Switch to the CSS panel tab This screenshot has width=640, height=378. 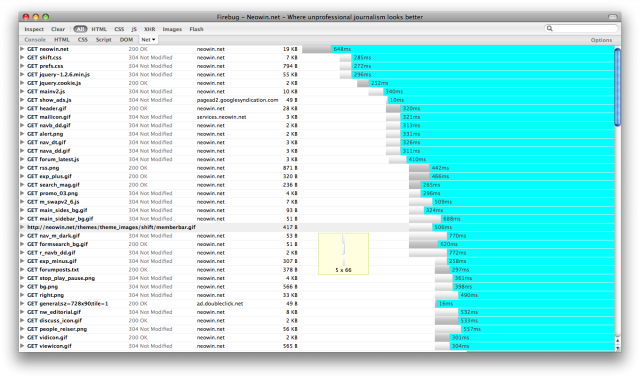pyautogui.click(x=82, y=40)
